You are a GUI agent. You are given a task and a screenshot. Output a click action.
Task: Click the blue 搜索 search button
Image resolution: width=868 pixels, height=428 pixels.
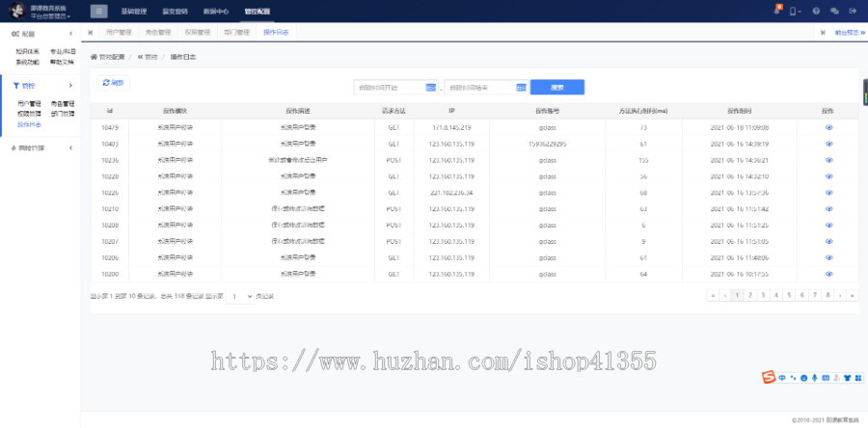[x=557, y=88]
